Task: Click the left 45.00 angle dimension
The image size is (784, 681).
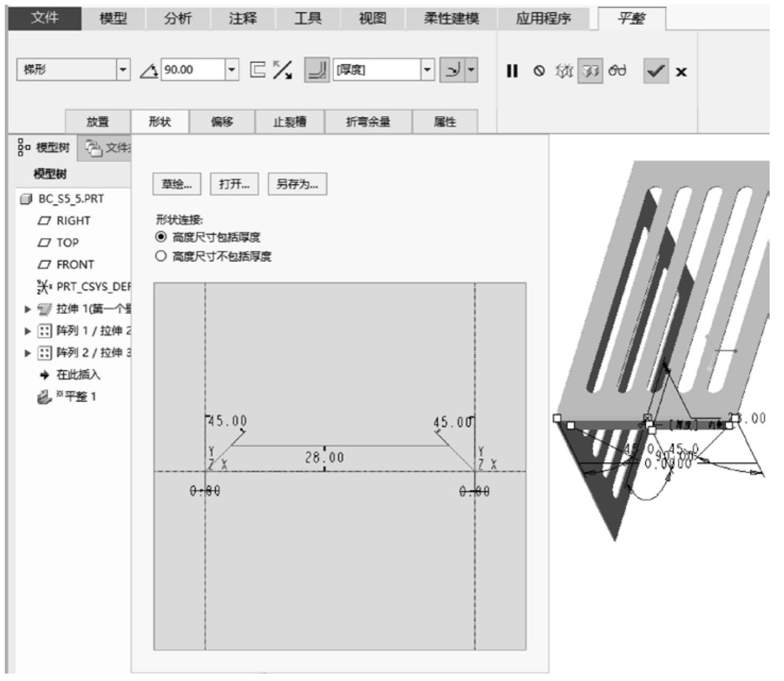Action: 227,421
